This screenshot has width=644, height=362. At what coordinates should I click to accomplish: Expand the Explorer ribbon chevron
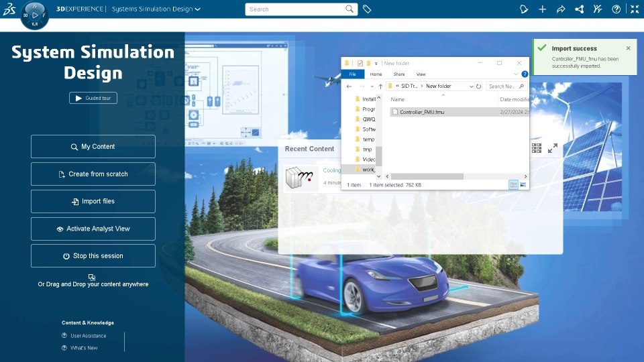pos(516,74)
